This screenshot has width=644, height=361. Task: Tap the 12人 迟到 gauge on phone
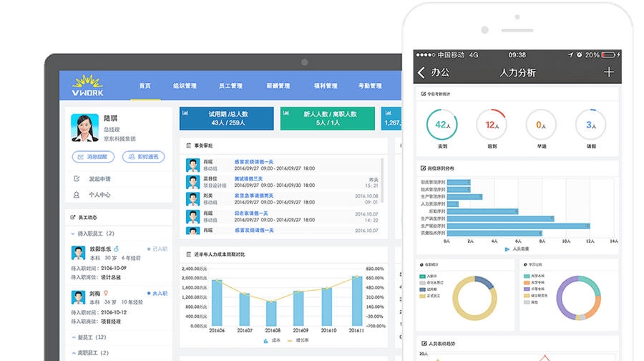click(492, 125)
